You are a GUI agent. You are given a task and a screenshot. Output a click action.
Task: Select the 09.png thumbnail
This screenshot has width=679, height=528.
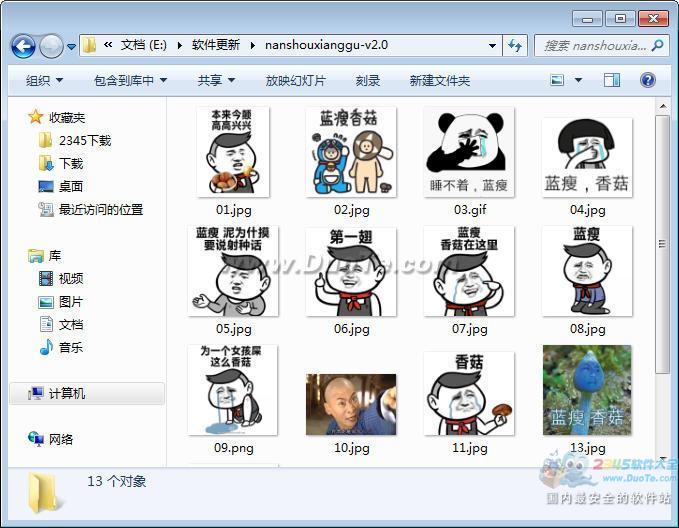[x=233, y=390]
